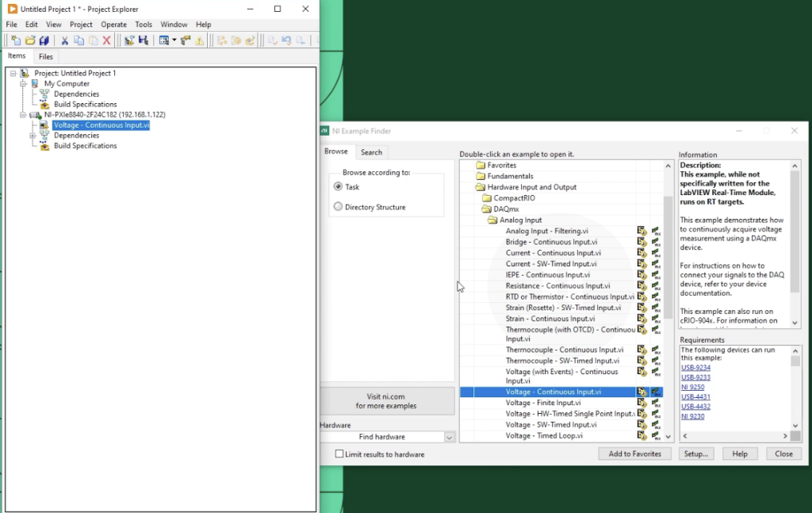Open the Window menu
This screenshot has height=513, width=812.
[x=174, y=25]
